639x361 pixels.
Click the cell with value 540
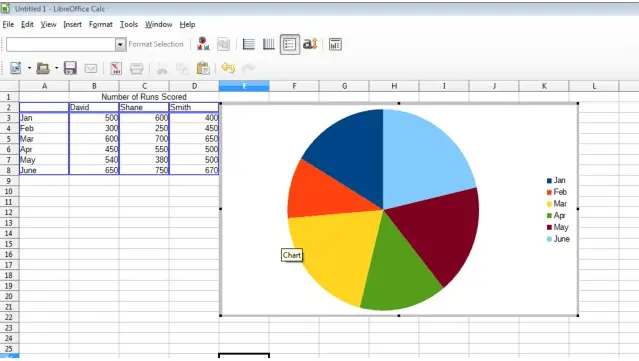click(94, 160)
